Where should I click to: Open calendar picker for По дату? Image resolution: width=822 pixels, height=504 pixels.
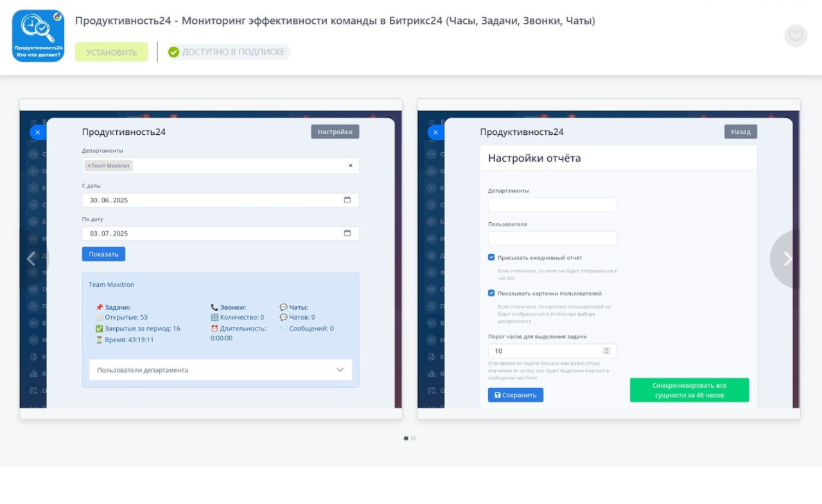(347, 233)
